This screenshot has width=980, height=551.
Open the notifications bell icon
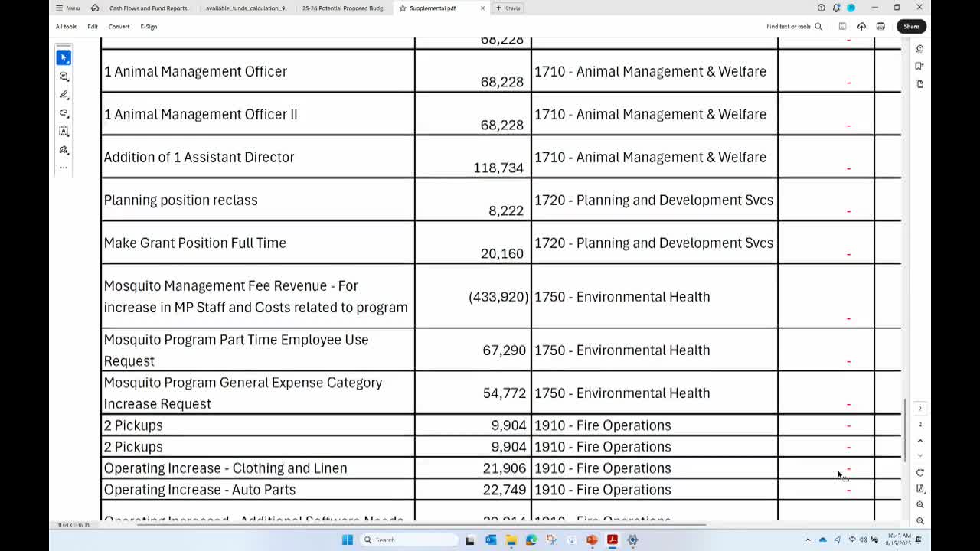(x=836, y=8)
